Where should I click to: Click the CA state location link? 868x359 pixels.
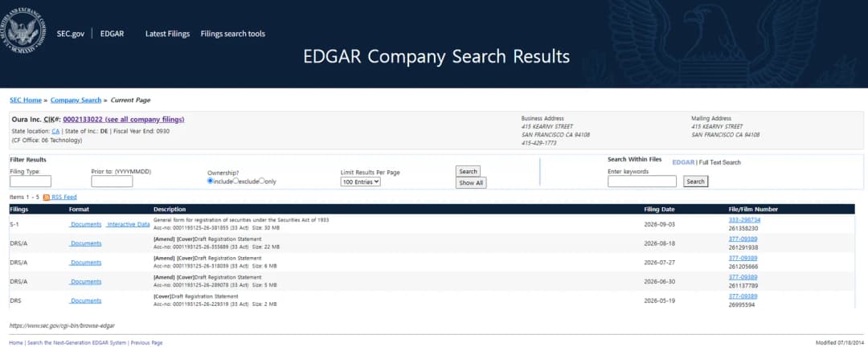click(x=55, y=131)
